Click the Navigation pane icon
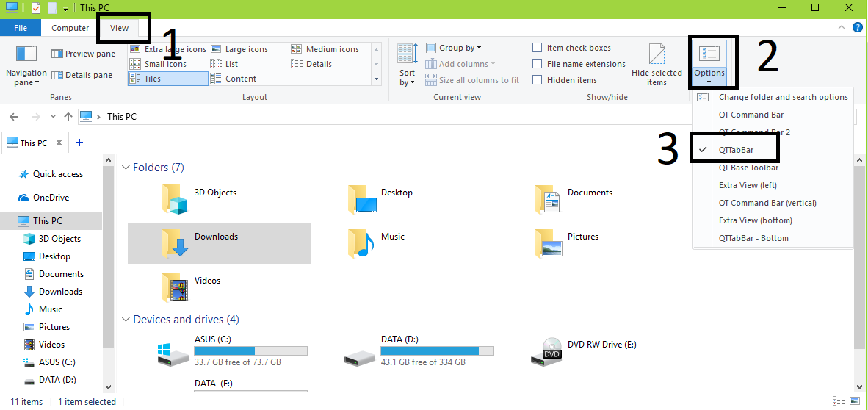The width and height of the screenshot is (868, 410). (26, 55)
